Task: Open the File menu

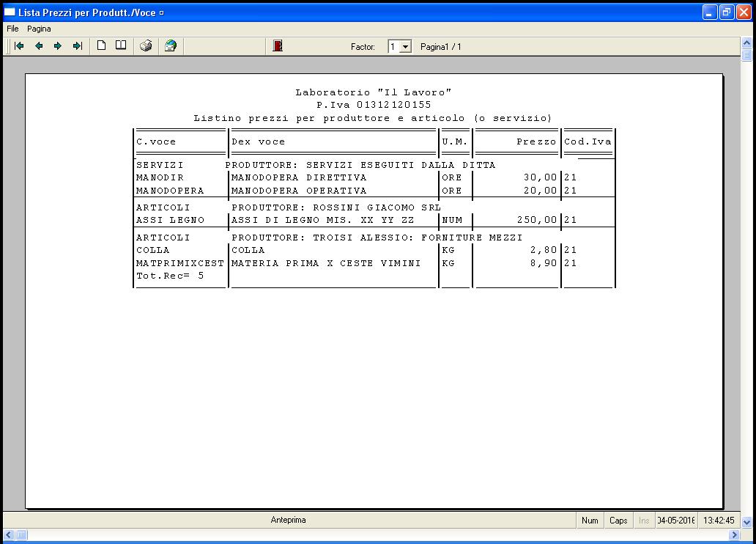Action: pos(12,29)
